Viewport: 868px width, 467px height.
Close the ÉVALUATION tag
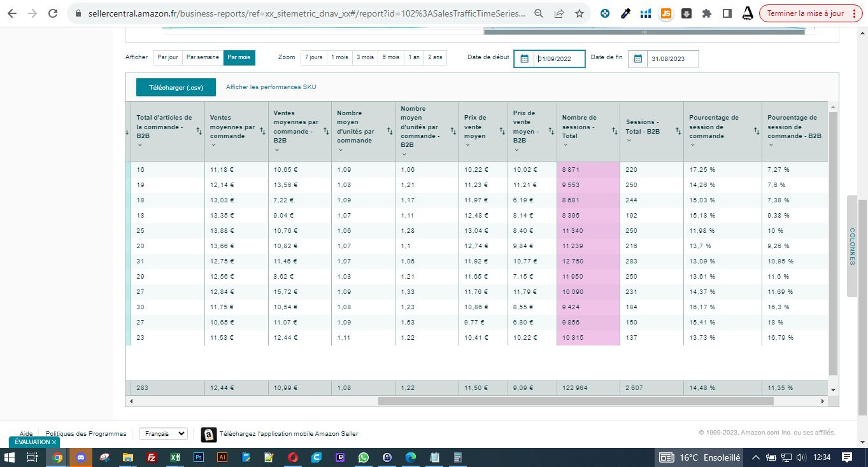coord(54,442)
